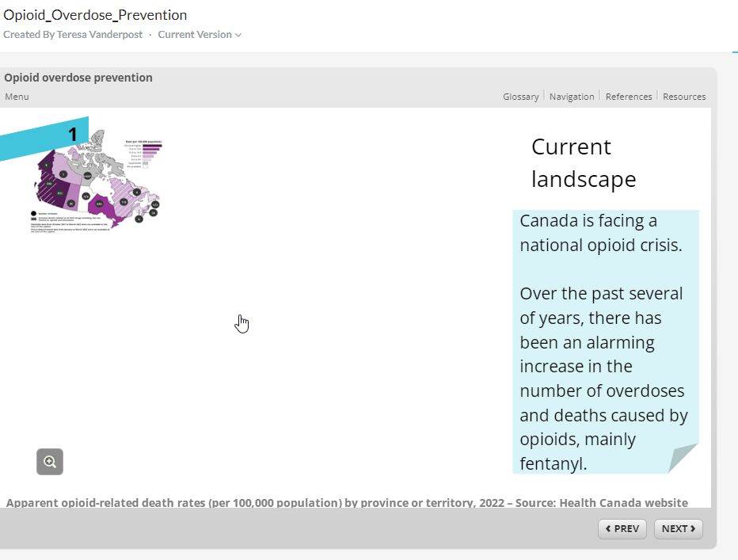Image resolution: width=738 pixels, height=560 pixels.
Task: Show the References panel
Action: coord(629,97)
